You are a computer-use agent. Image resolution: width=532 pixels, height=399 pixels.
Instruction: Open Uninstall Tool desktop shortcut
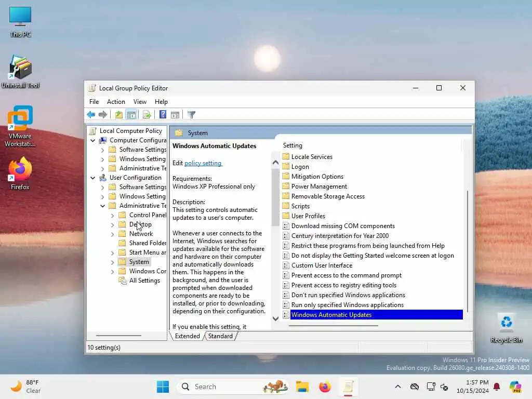pos(20,72)
